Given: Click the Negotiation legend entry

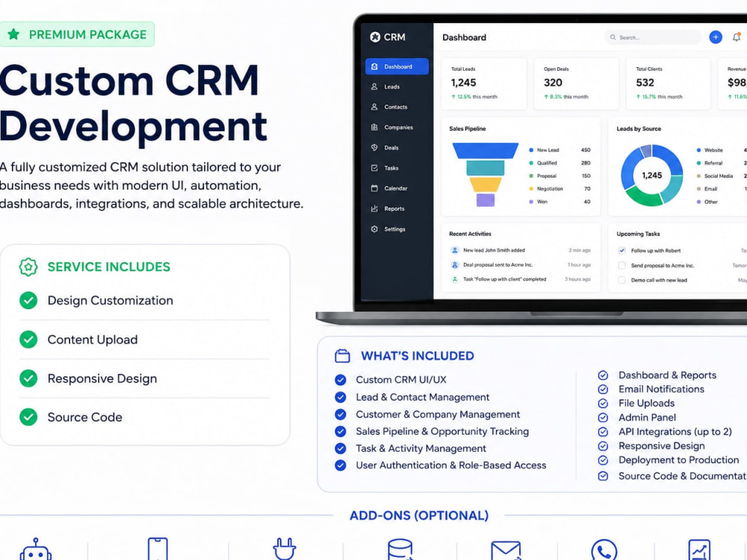Looking at the screenshot, I should coord(546,189).
